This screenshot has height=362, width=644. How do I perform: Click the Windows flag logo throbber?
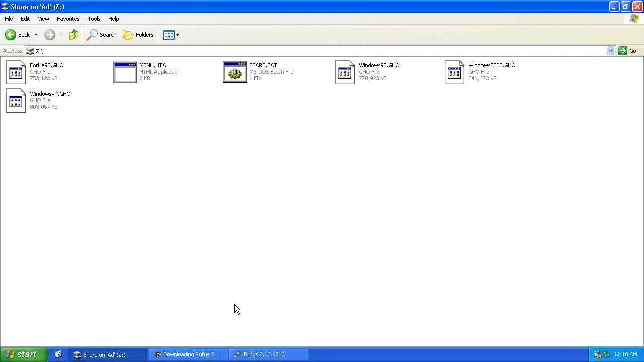point(634,19)
